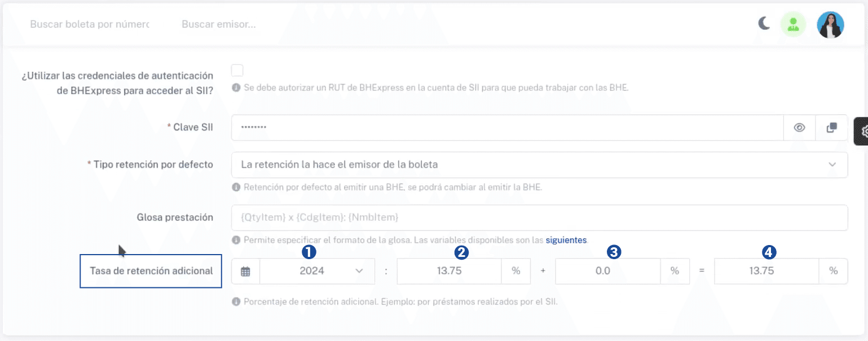This screenshot has width=868, height=341.
Task: Check the BHExpress credentials checkbox
Action: tap(237, 71)
